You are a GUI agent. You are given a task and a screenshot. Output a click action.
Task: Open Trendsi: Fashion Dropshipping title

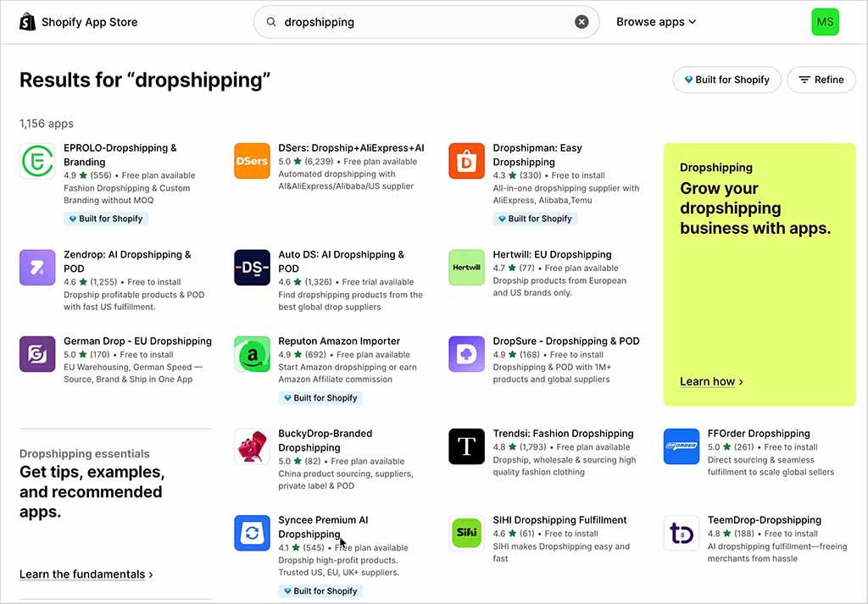564,434
